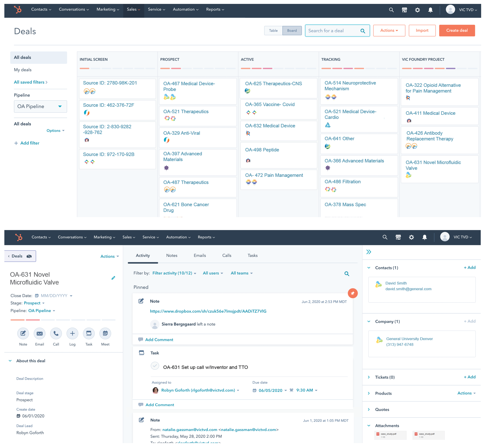486x448 pixels.
Task: Collapse right sidebar with double chevron icon
Action: point(369,252)
